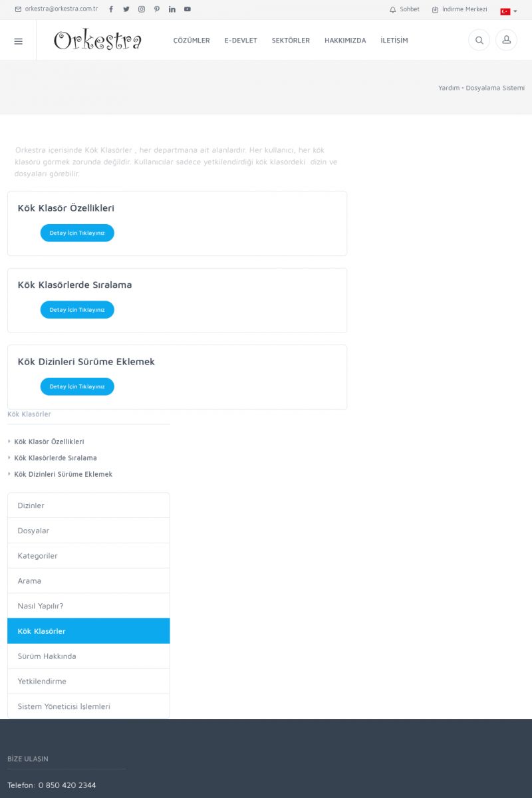The image size is (532, 798).
Task: Click the Orkestra logo
Action: pos(98,41)
